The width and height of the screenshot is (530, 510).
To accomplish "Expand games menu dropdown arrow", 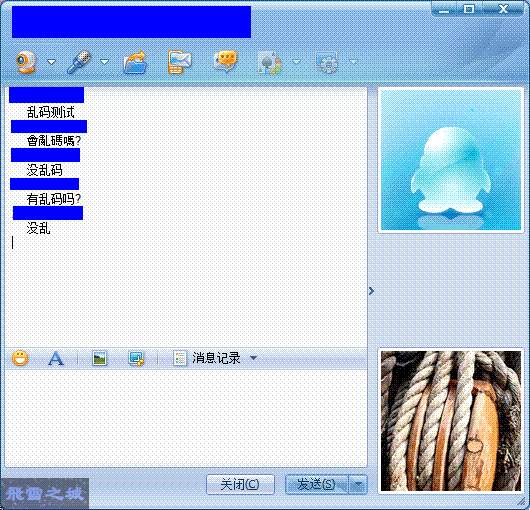I will click(x=296, y=62).
